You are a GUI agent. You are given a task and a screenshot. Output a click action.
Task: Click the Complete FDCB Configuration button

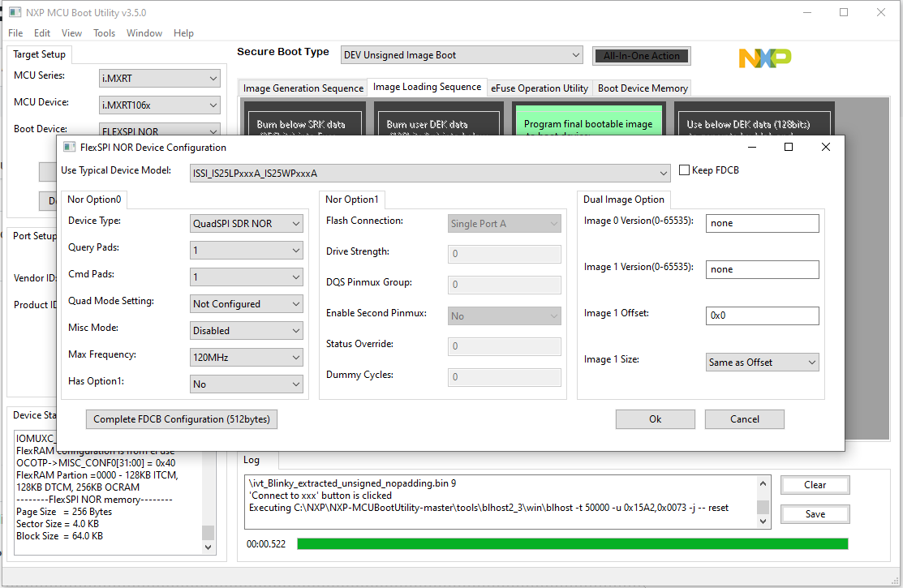click(182, 419)
